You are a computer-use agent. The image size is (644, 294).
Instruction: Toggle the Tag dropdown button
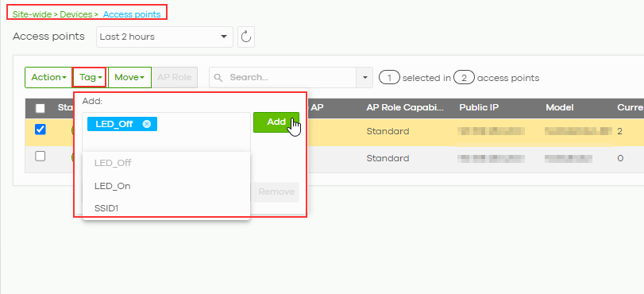click(91, 77)
